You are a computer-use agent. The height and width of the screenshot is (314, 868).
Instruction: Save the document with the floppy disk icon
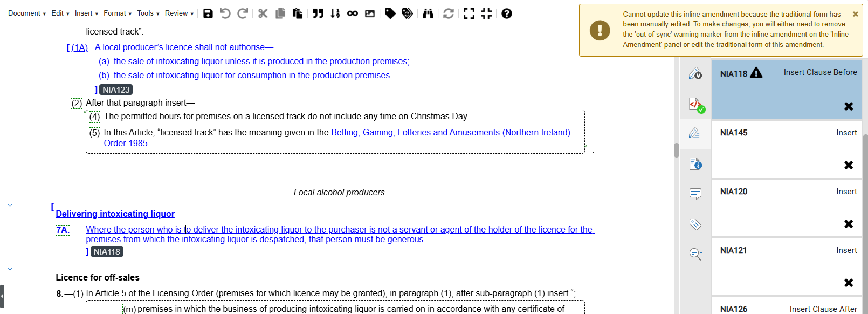click(208, 13)
